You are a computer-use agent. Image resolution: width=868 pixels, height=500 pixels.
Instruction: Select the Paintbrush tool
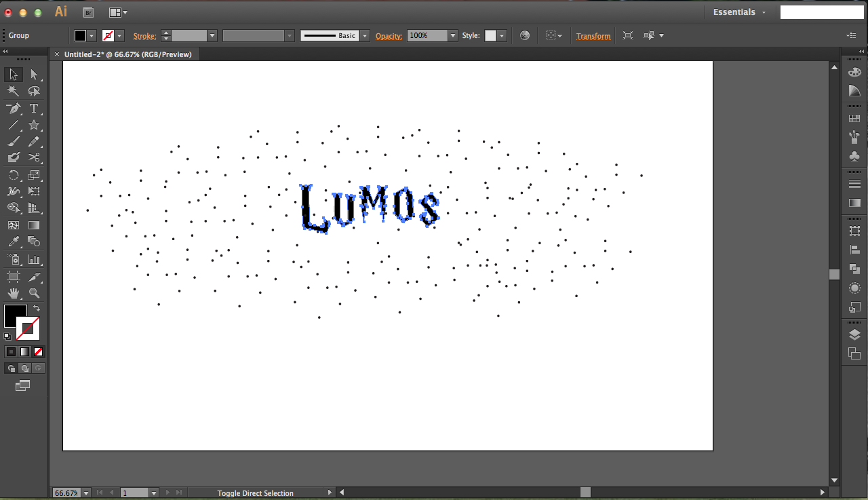point(14,141)
